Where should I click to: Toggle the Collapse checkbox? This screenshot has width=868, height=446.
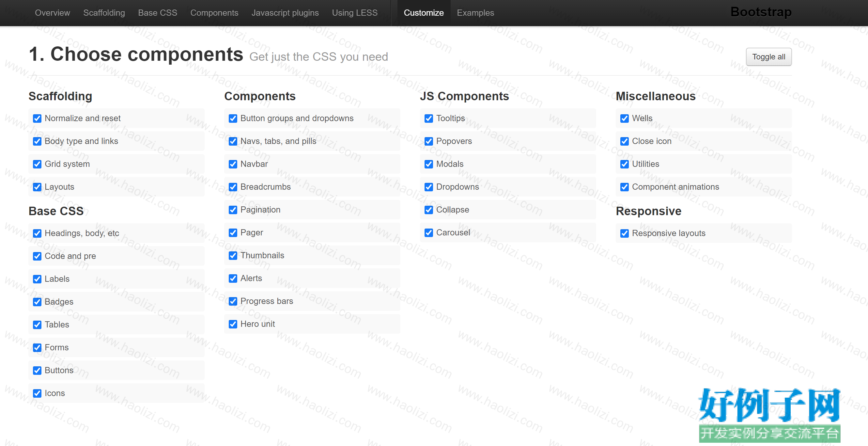[428, 210]
